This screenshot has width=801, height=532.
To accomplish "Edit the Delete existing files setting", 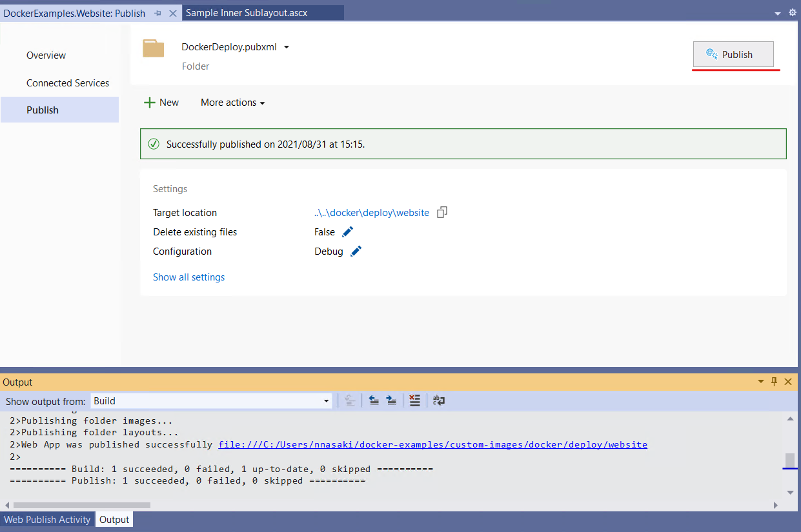I will (x=347, y=232).
